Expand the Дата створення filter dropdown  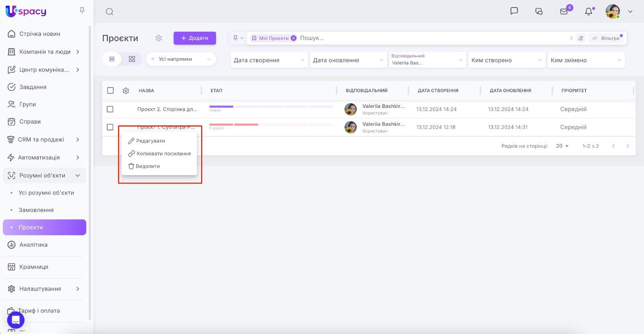tap(269, 60)
